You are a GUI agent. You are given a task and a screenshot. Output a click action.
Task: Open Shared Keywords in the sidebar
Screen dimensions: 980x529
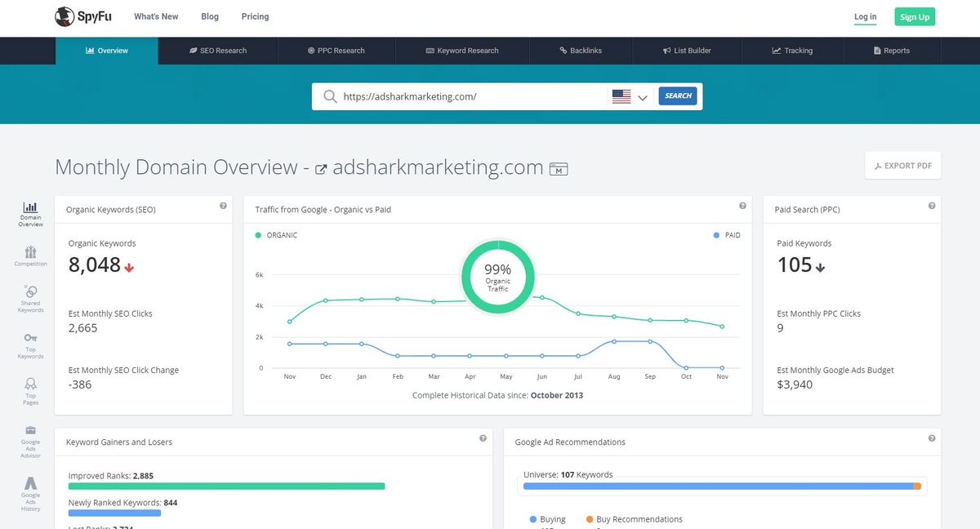30,299
